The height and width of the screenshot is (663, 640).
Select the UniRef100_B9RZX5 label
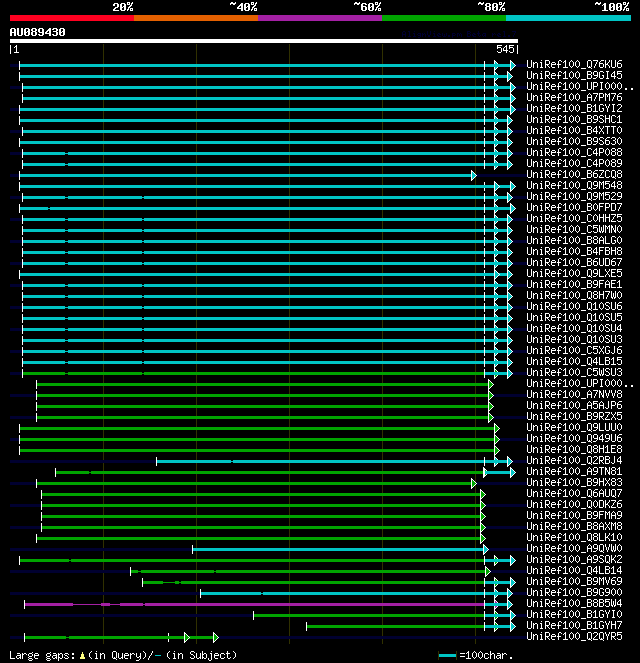click(574, 416)
